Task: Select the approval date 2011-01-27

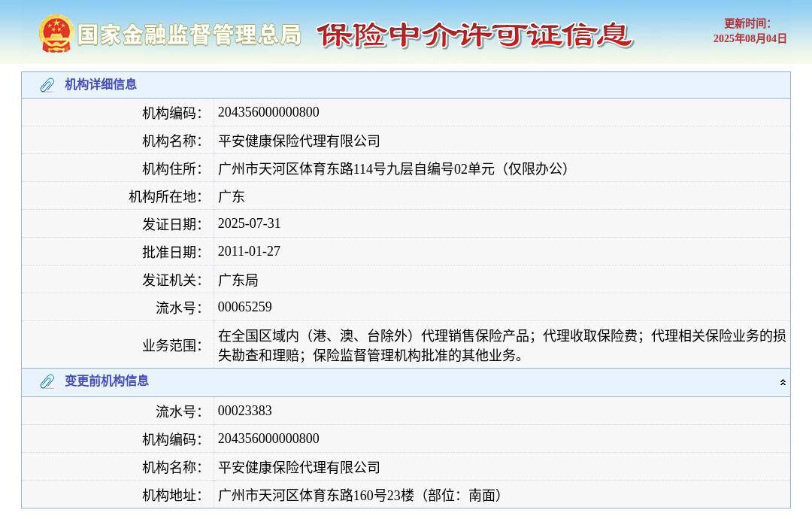Action: pyautogui.click(x=249, y=251)
